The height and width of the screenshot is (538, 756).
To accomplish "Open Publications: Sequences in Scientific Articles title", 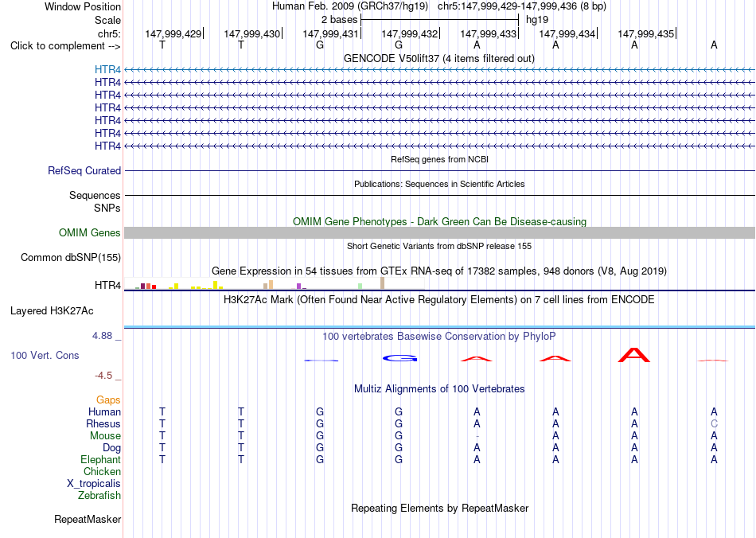I will pyautogui.click(x=439, y=184).
